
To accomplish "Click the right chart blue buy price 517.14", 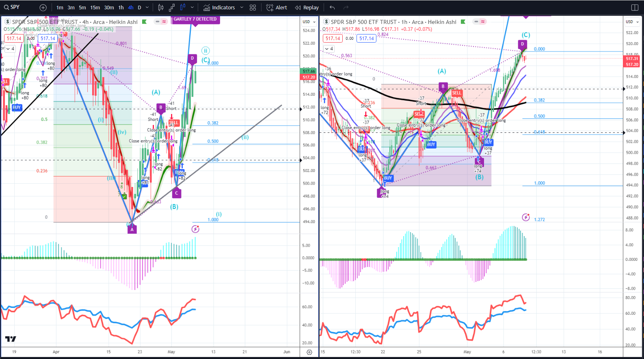I will [x=366, y=39].
